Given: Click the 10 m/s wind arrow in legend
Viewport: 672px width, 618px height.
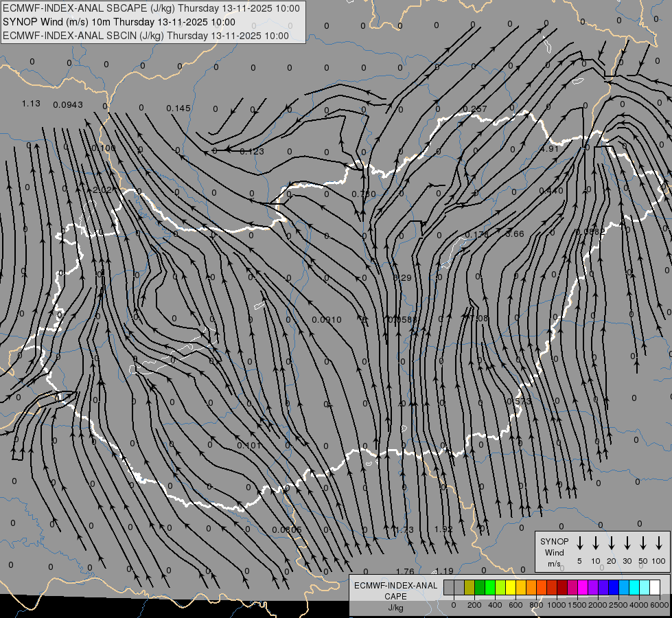Looking at the screenshot, I should (595, 542).
